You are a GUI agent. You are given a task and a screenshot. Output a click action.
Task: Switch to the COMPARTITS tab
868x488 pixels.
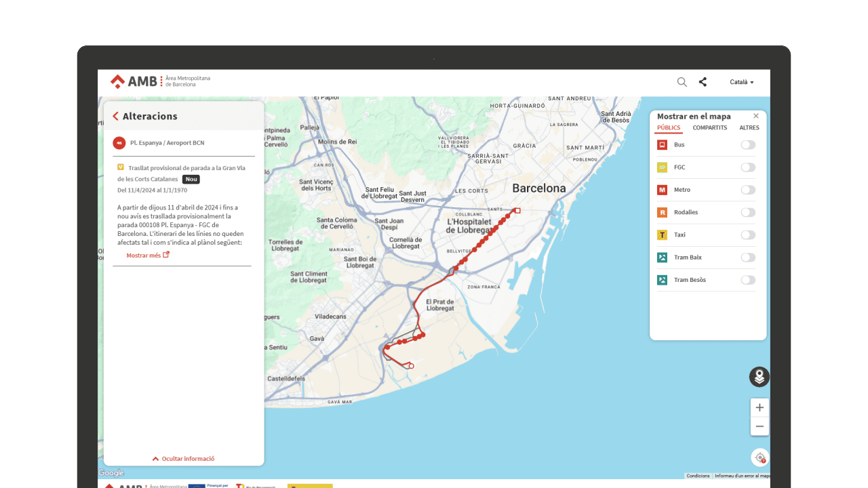point(709,128)
